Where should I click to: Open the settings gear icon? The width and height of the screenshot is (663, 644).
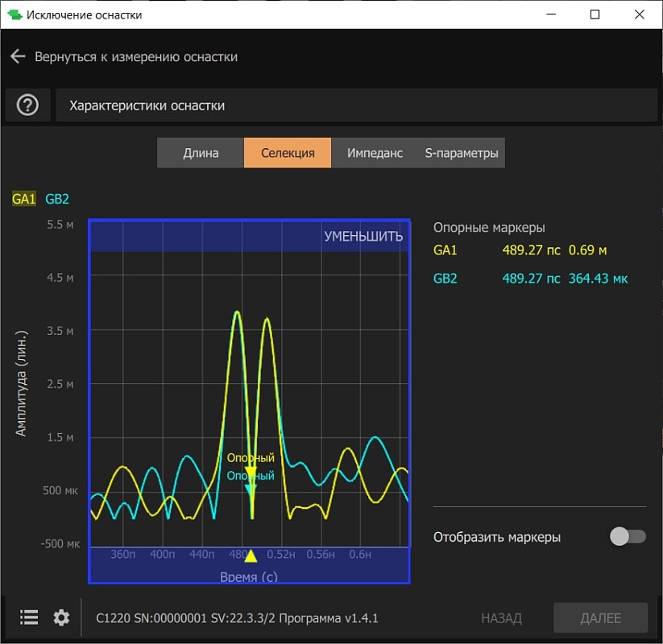click(x=61, y=617)
